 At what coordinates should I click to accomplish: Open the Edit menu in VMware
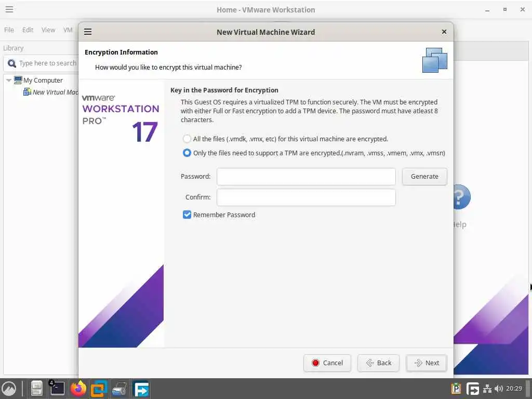click(x=28, y=30)
